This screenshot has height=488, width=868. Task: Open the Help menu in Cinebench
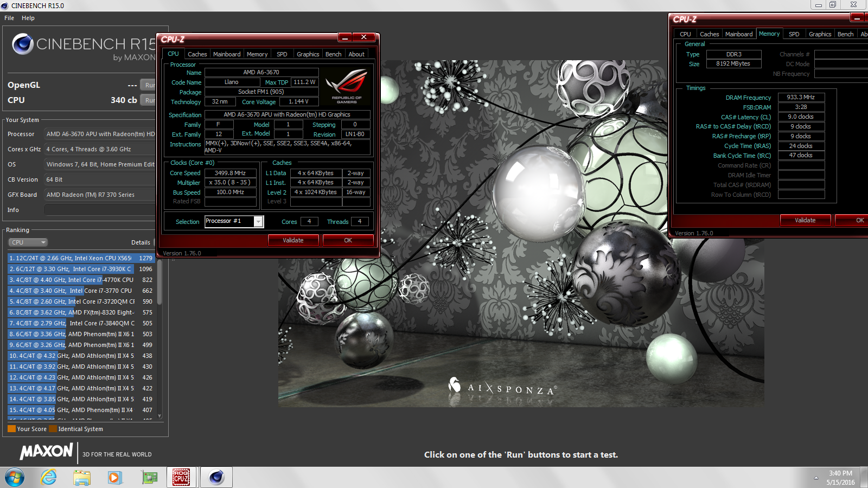[28, 18]
